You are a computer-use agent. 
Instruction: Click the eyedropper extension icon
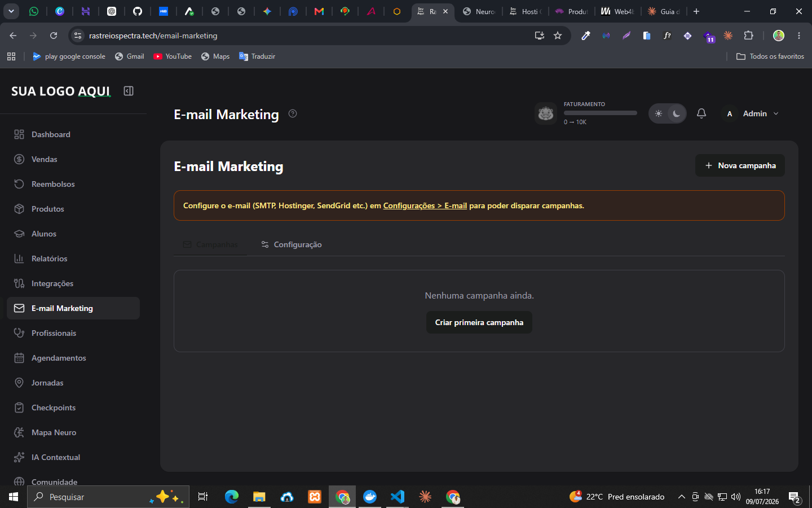pos(586,36)
